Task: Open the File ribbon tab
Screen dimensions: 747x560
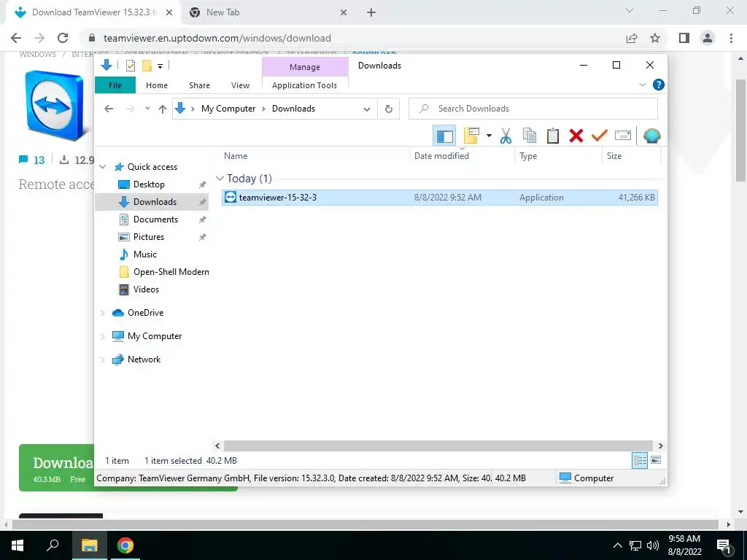Action: [115, 85]
